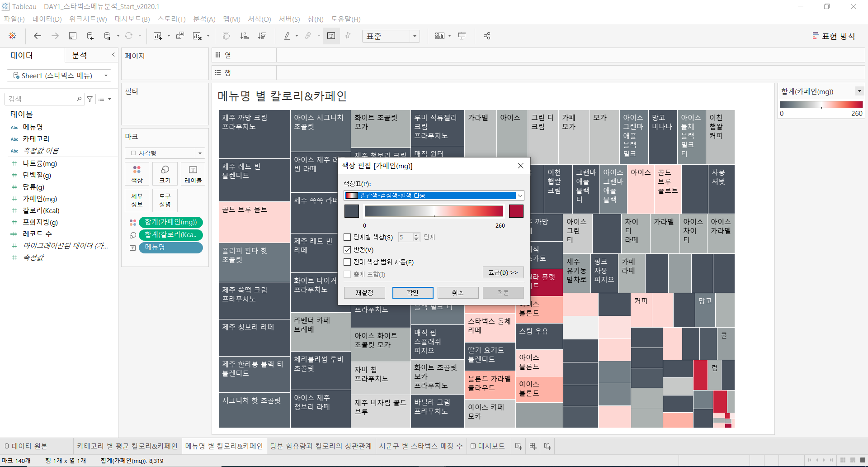Uncheck the Reversed (반전) checkbox
868x467 pixels.
pos(347,250)
